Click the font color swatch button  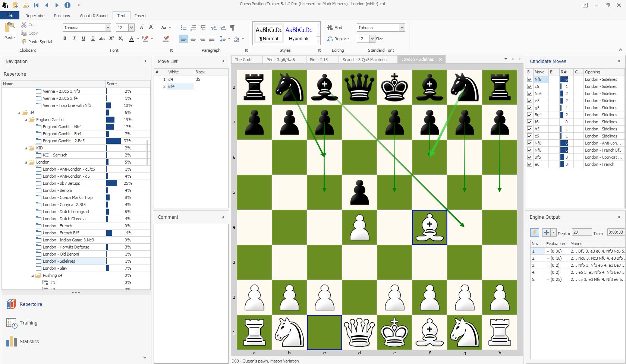pyautogui.click(x=132, y=39)
